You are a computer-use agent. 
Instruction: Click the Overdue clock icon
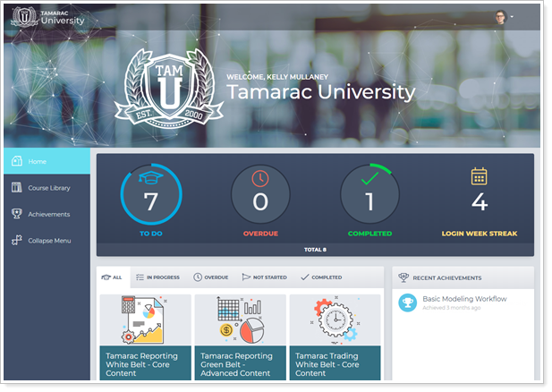(x=260, y=177)
